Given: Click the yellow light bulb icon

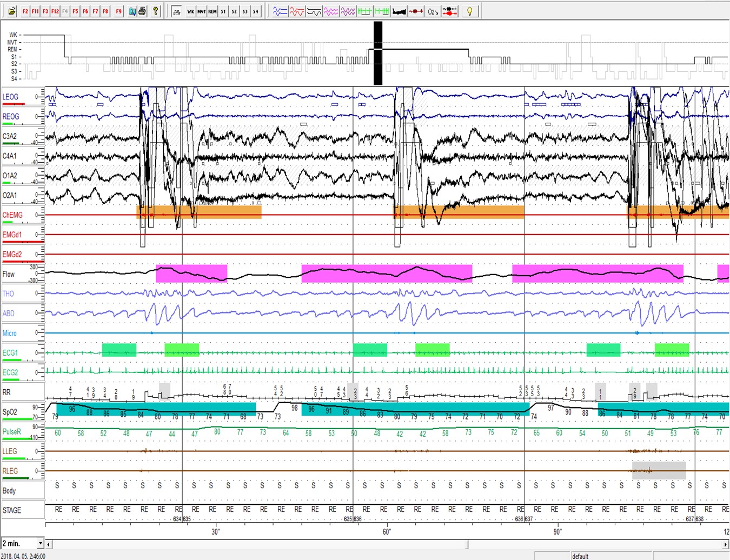Looking at the screenshot, I should [469, 11].
